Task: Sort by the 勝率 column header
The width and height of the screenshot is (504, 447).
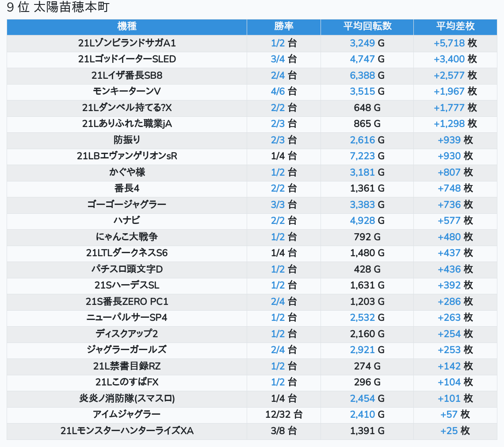Action: coord(283,26)
